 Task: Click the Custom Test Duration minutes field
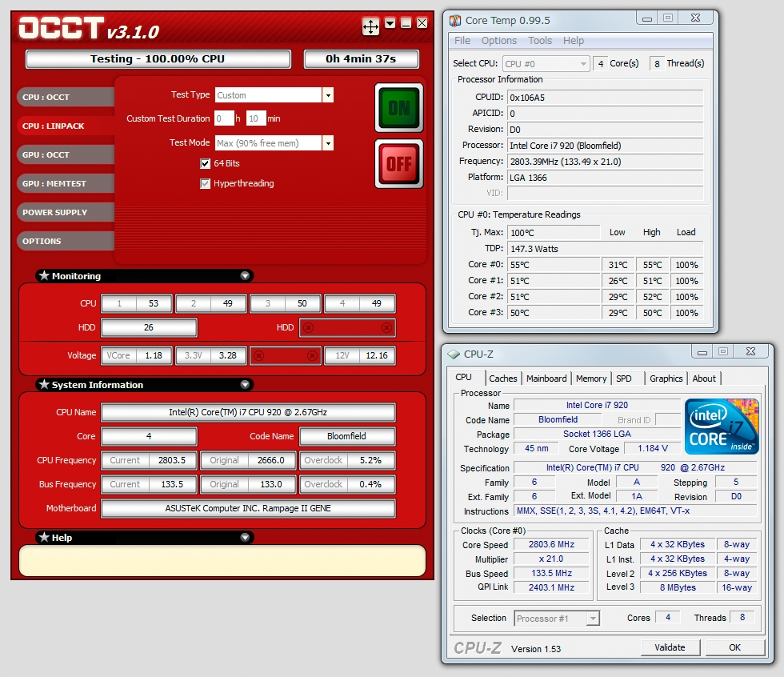256,118
